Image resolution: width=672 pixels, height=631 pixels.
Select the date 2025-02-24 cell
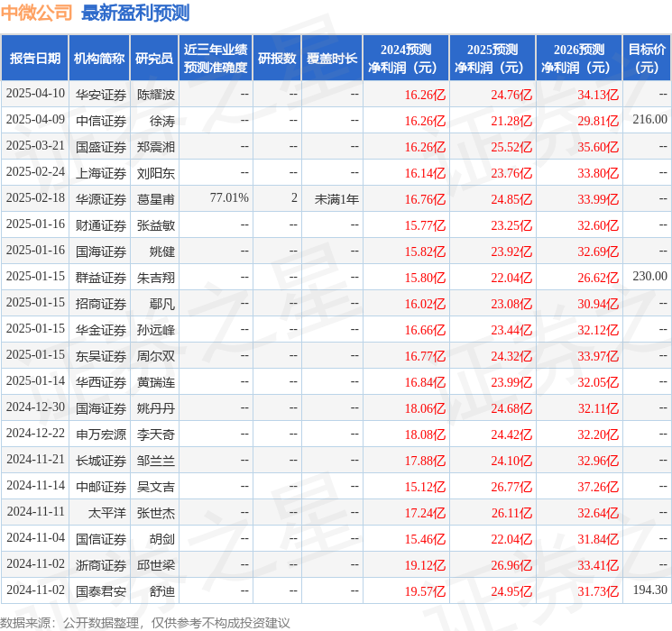(x=35, y=172)
